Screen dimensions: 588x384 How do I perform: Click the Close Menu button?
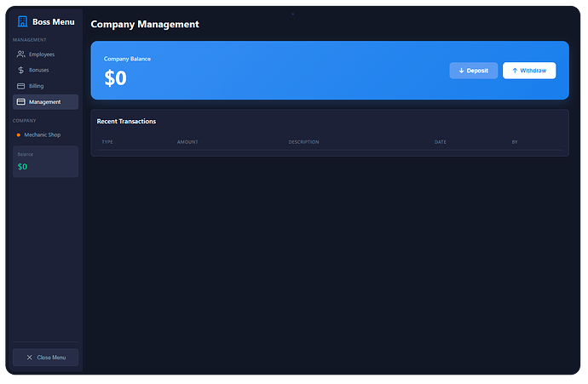pos(45,358)
